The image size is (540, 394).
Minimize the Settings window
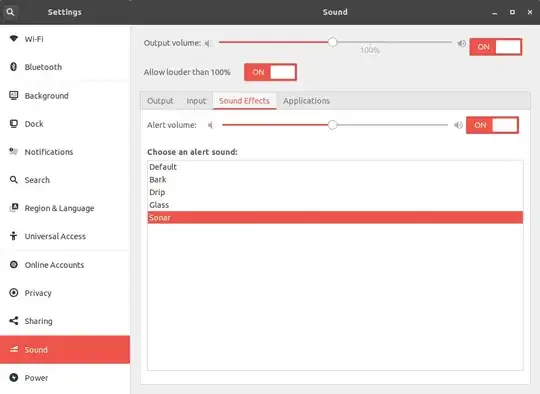coord(495,12)
